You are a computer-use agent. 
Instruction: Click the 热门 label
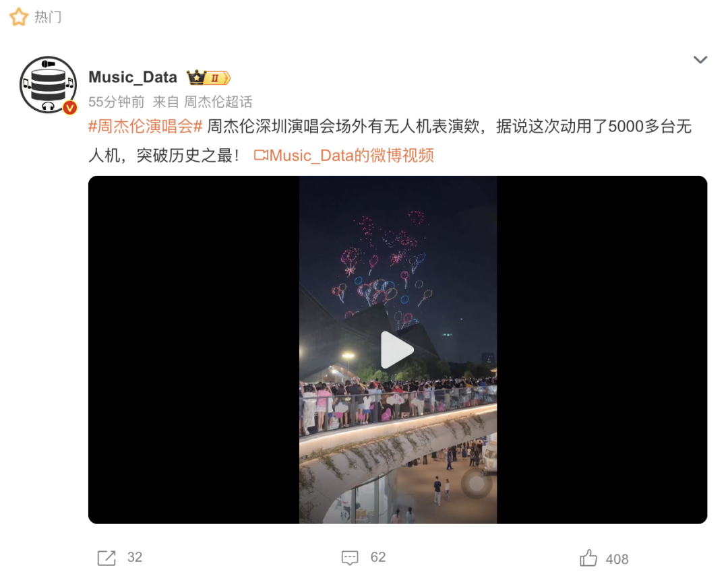(48, 17)
